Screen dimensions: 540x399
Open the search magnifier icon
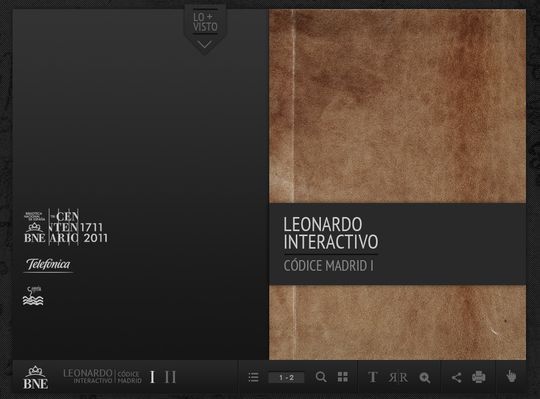[x=321, y=377]
